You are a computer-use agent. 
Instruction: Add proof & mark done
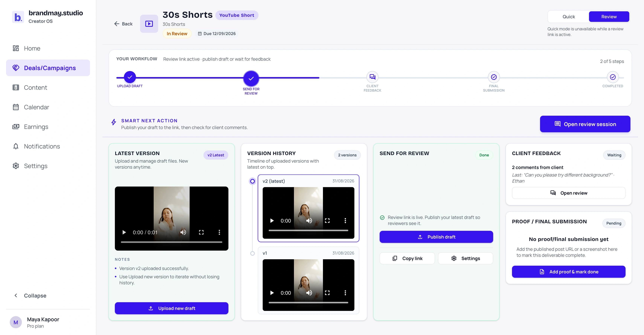tap(568, 272)
